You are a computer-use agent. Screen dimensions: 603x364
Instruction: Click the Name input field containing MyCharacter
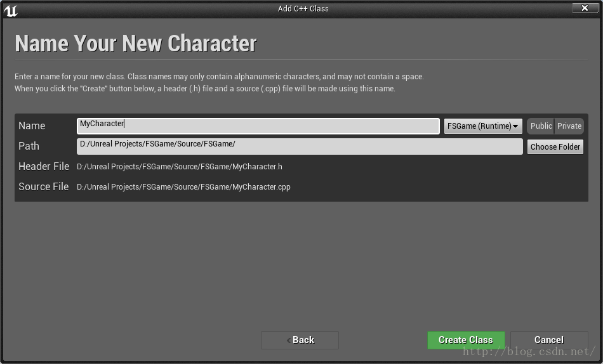pos(258,126)
